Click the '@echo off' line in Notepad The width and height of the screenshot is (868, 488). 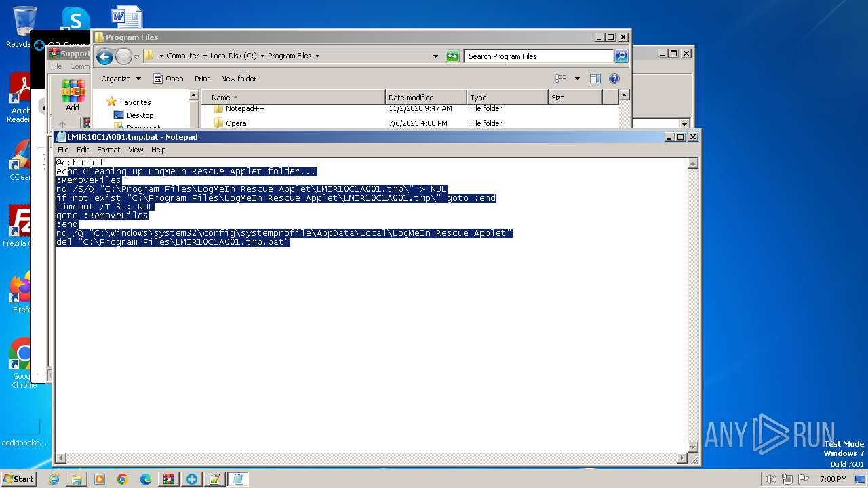click(80, 163)
